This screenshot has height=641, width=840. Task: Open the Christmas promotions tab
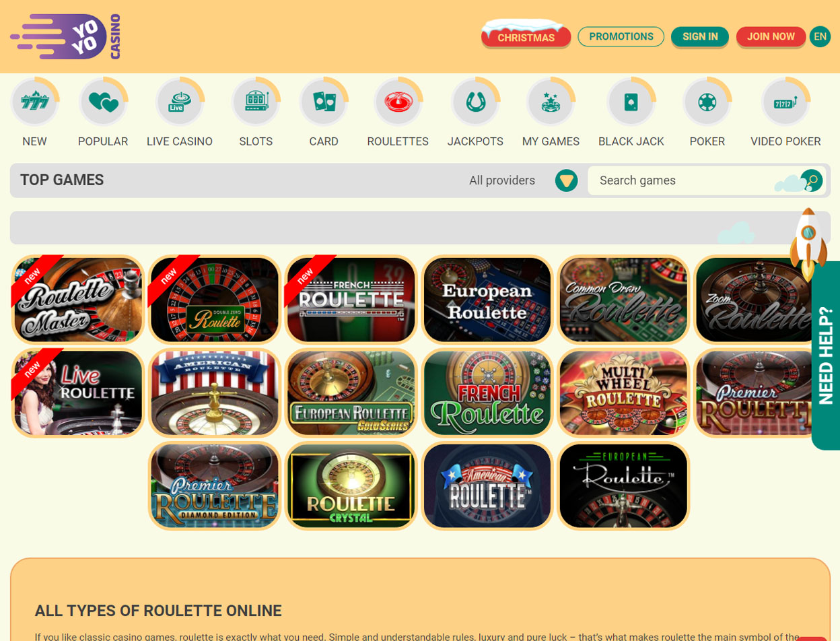(526, 37)
